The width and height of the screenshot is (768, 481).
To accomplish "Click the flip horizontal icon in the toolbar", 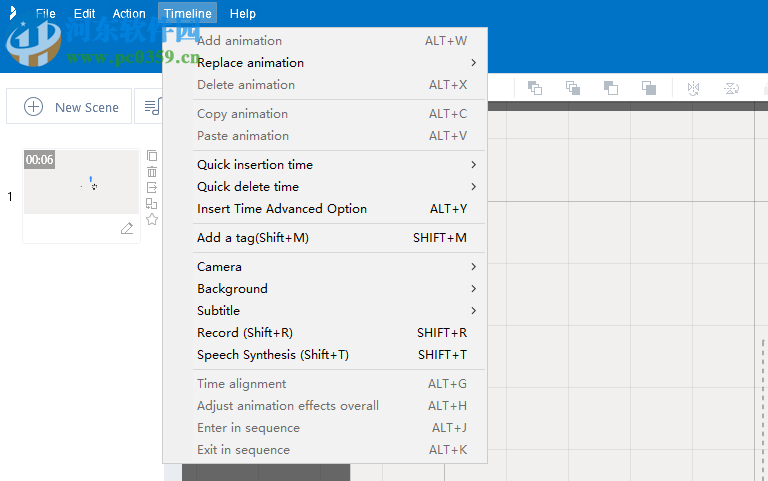I will 693,88.
